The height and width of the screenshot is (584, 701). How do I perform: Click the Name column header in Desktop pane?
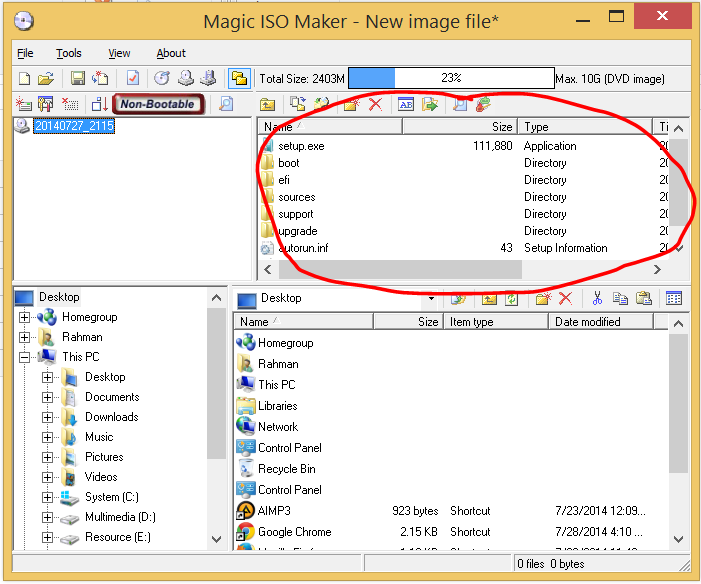pos(304,322)
